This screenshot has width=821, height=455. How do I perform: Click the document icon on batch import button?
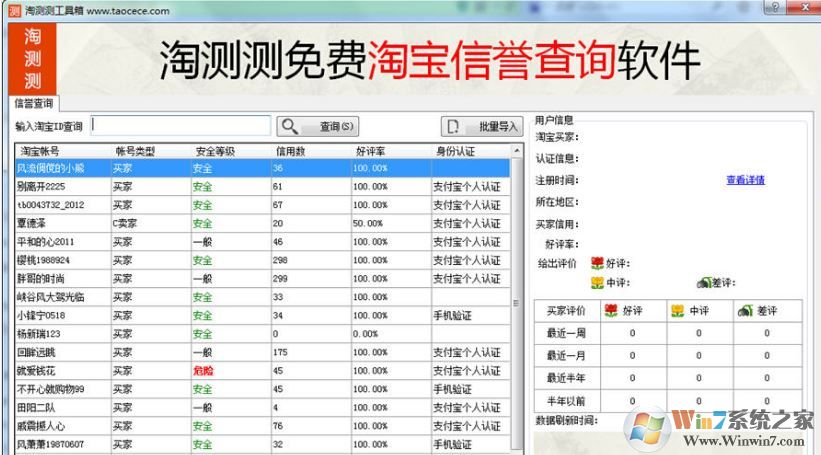pos(453,126)
